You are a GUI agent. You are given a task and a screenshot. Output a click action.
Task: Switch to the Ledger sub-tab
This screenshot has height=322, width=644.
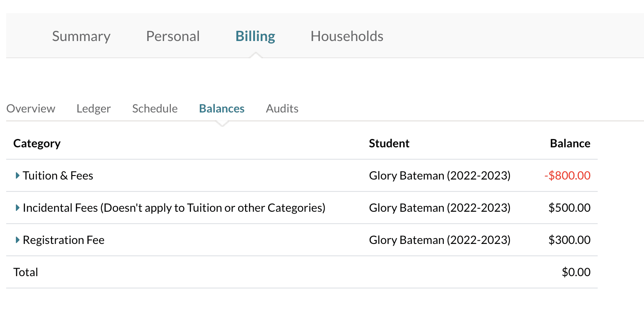point(94,109)
